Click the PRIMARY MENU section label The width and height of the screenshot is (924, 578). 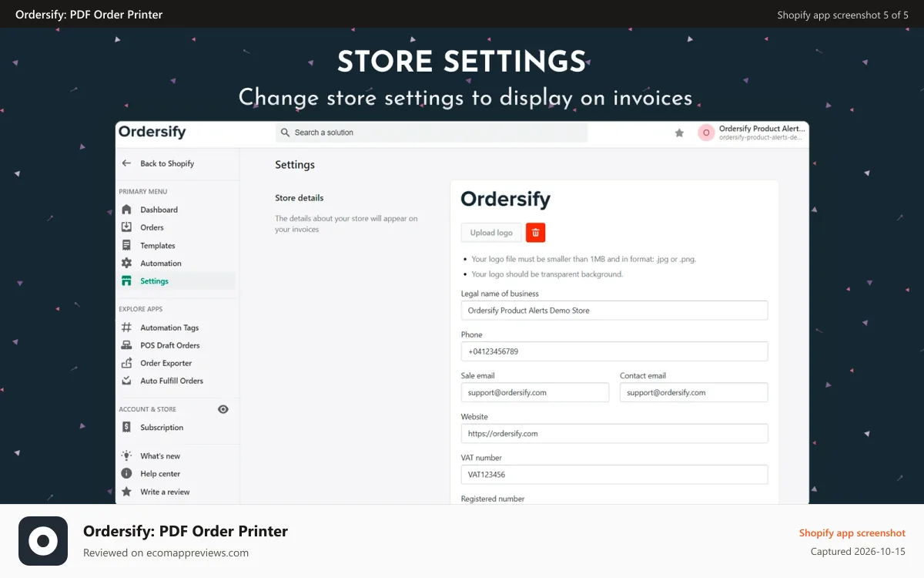tap(143, 192)
